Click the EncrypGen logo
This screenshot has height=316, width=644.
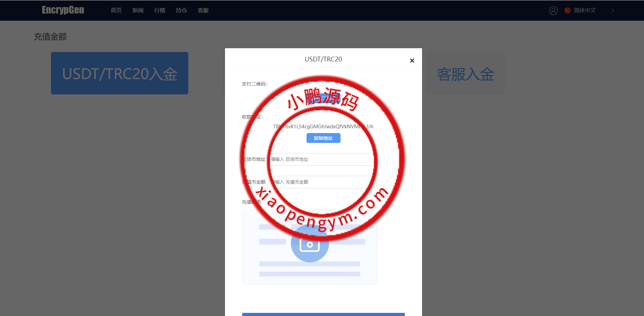point(63,10)
